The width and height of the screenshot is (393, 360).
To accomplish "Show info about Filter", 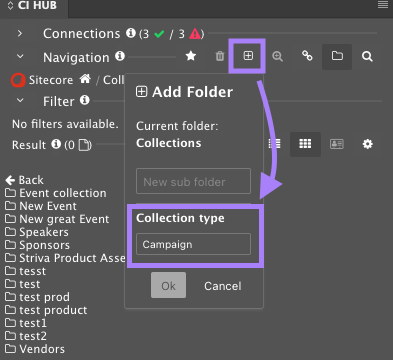I will point(85,100).
